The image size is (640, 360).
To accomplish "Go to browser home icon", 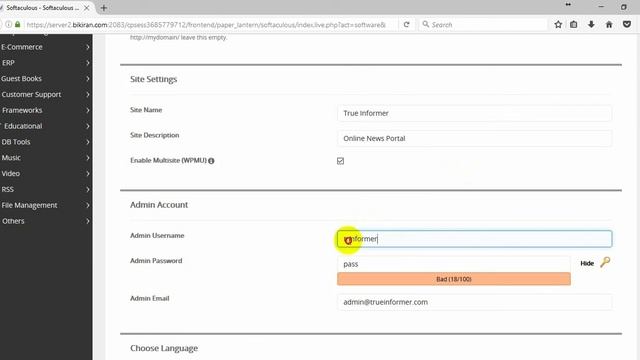I will 609,24.
